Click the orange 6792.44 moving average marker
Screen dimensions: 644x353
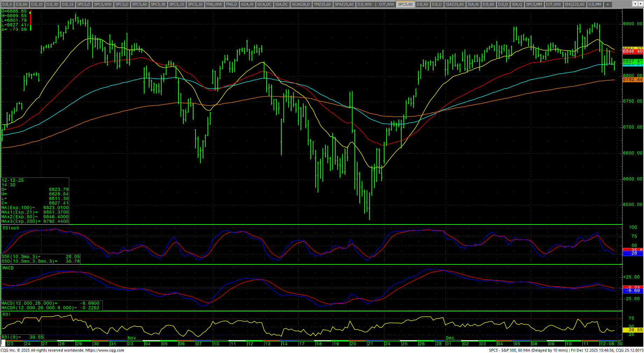[632, 79]
